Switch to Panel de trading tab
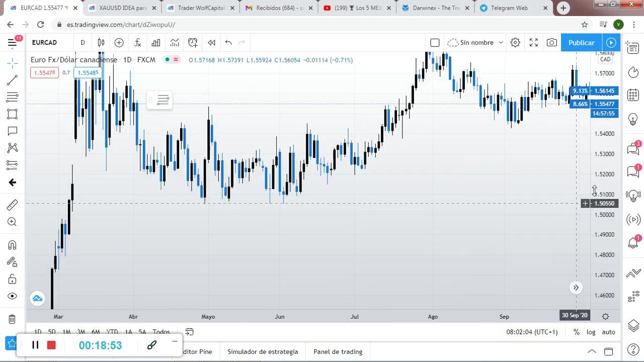 pyautogui.click(x=338, y=351)
